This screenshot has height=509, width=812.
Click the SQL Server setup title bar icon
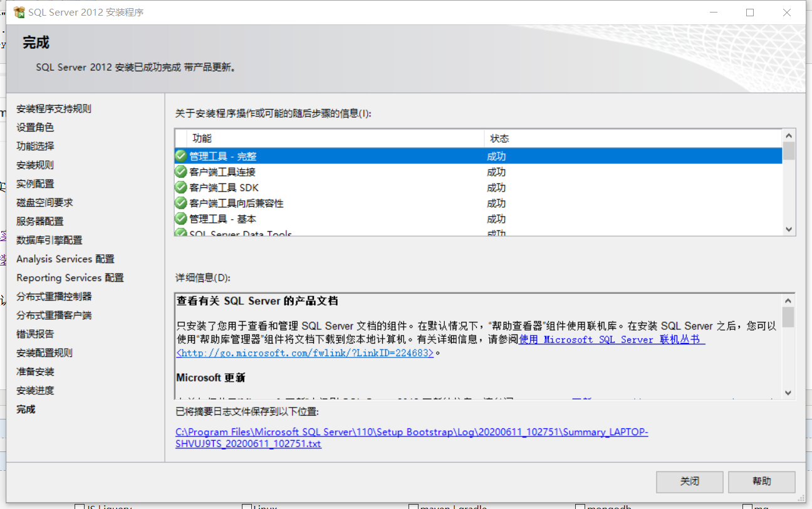[19, 12]
